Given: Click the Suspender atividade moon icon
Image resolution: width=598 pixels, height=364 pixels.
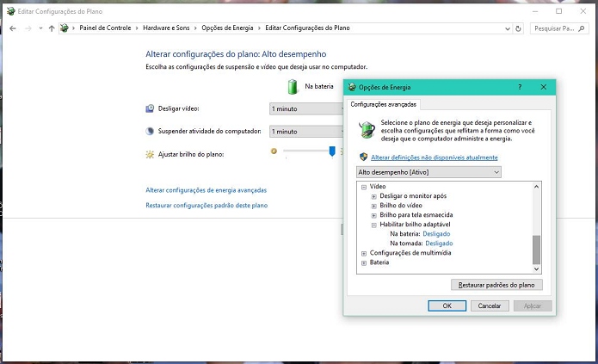Looking at the screenshot, I should (150, 132).
